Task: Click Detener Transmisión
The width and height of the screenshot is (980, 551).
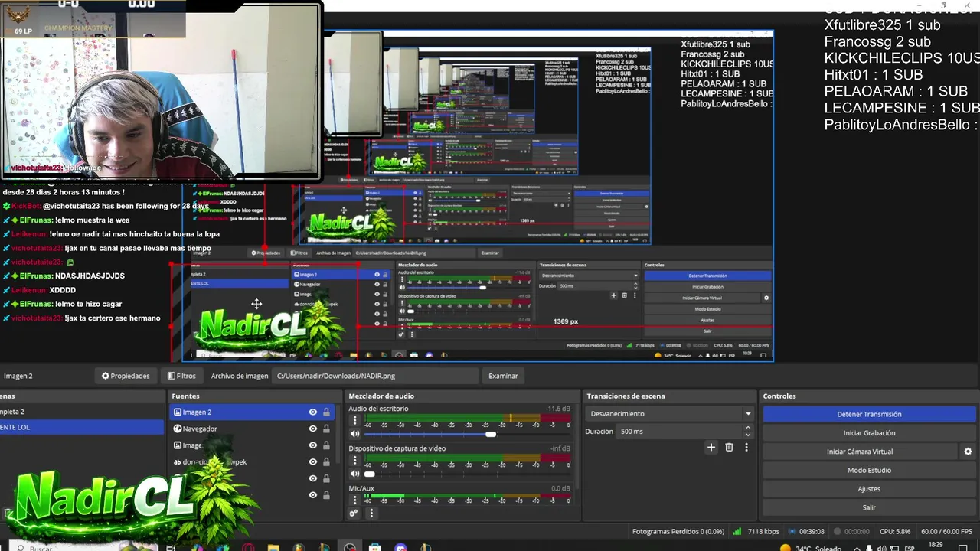Action: point(869,414)
